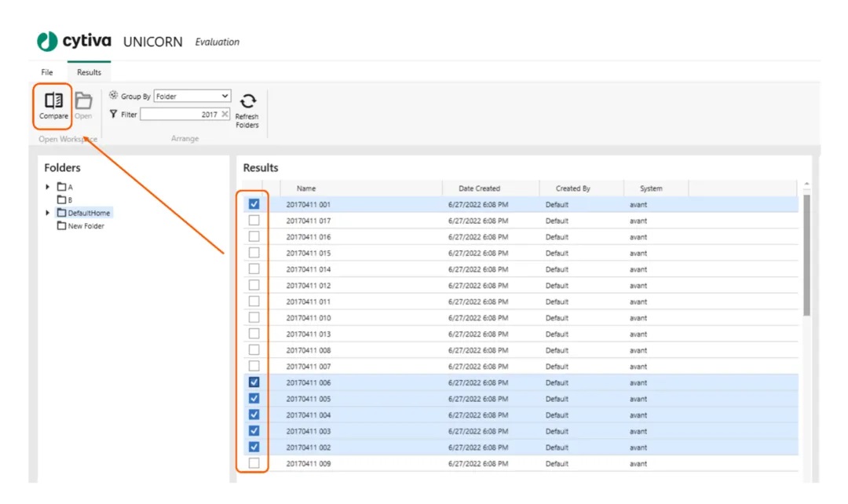Sort by the Created By column header
This screenshot has width=848, height=504.
(x=572, y=188)
